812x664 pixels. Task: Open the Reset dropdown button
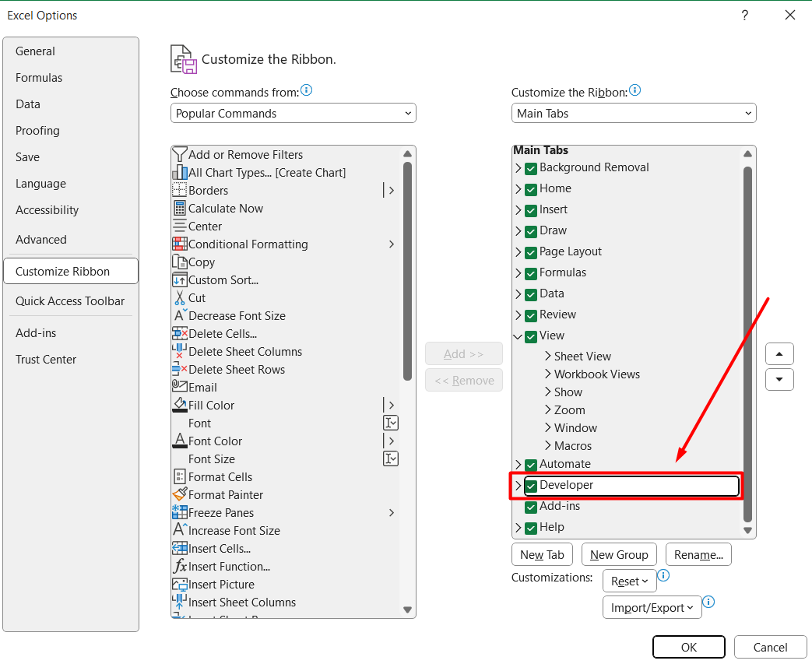tap(630, 581)
